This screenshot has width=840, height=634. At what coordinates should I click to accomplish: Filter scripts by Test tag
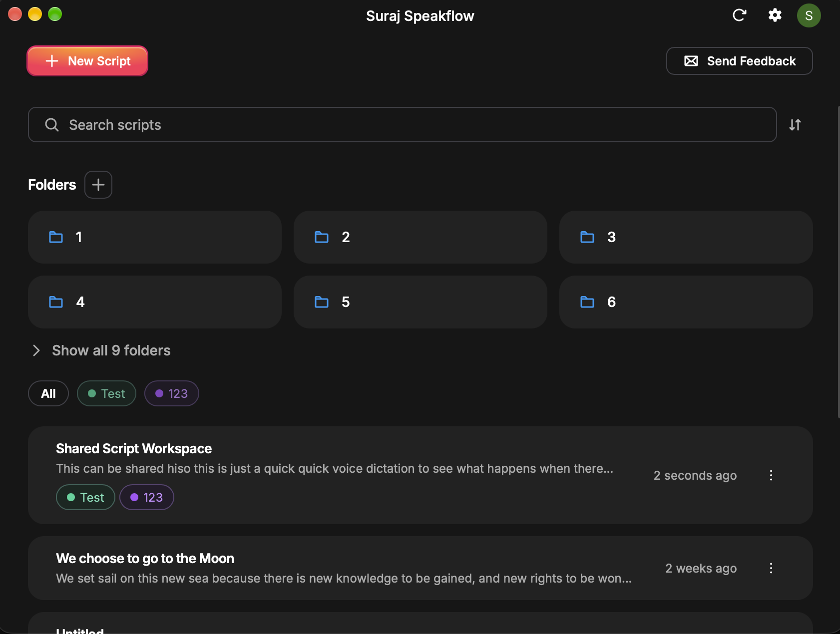click(x=106, y=393)
